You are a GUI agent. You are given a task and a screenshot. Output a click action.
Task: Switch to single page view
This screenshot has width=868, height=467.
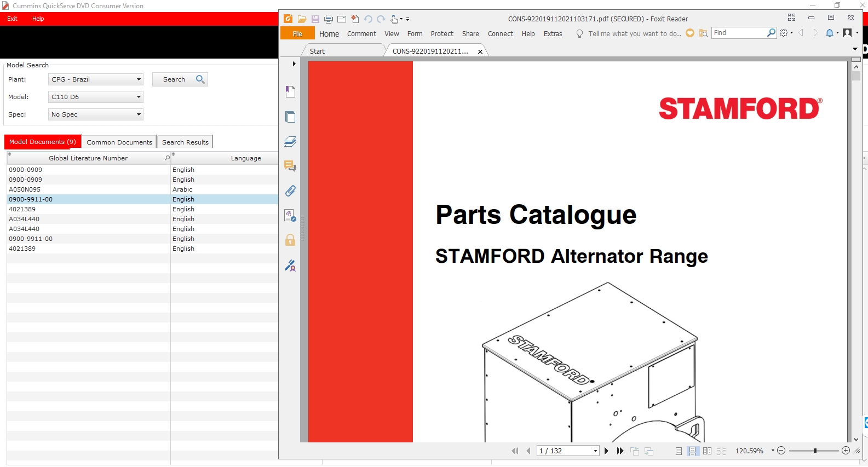click(x=679, y=451)
